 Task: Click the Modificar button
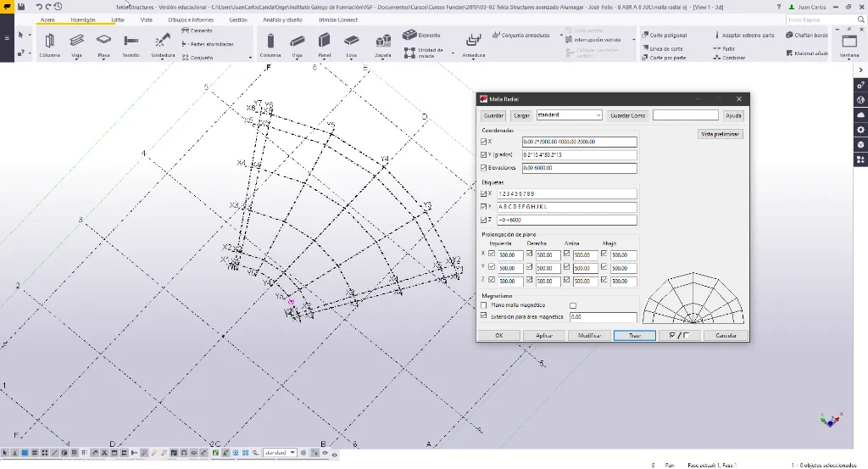tap(589, 336)
